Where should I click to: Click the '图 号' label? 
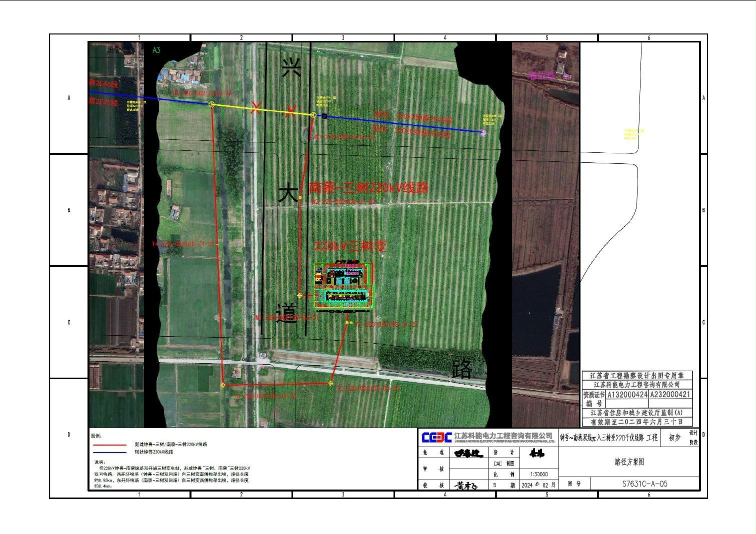click(574, 484)
